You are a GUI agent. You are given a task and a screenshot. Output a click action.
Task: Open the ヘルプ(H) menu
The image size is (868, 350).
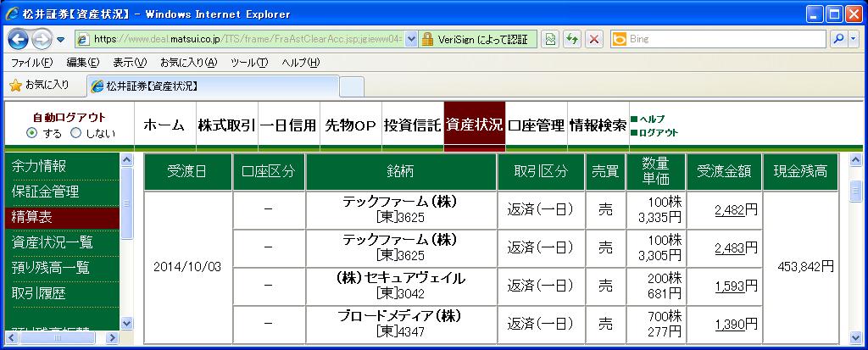pyautogui.click(x=301, y=63)
